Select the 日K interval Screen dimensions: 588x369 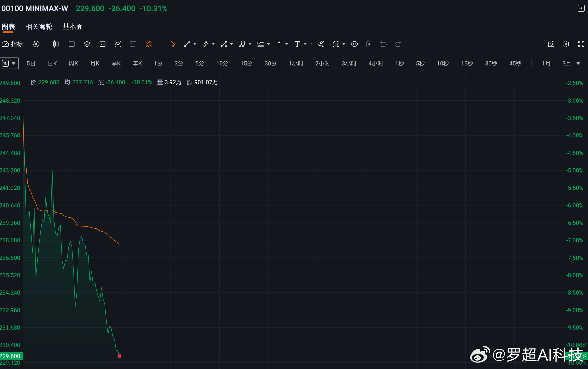pyautogui.click(x=52, y=64)
